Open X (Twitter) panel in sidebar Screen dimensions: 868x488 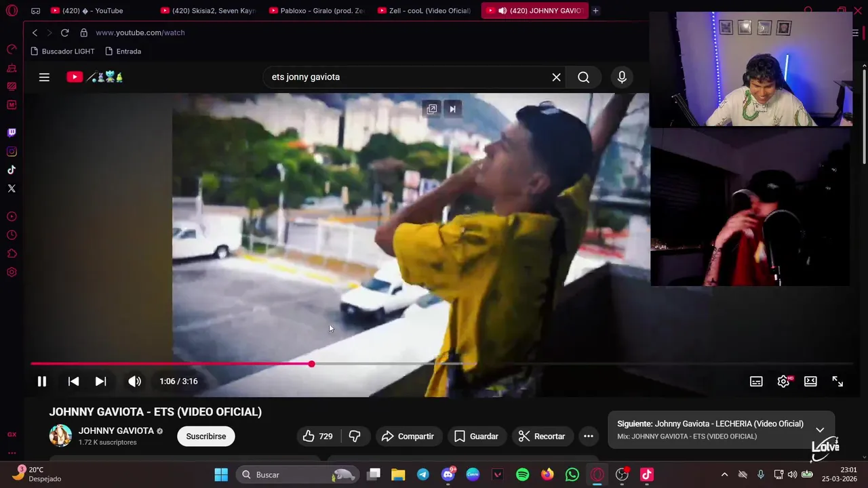pyautogui.click(x=12, y=188)
